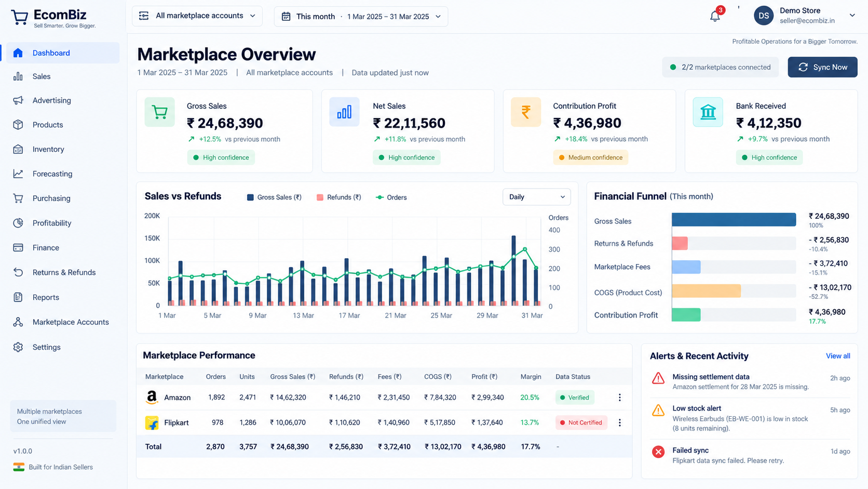
Task: Open Returns & Refunds in sidebar
Action: point(63,272)
